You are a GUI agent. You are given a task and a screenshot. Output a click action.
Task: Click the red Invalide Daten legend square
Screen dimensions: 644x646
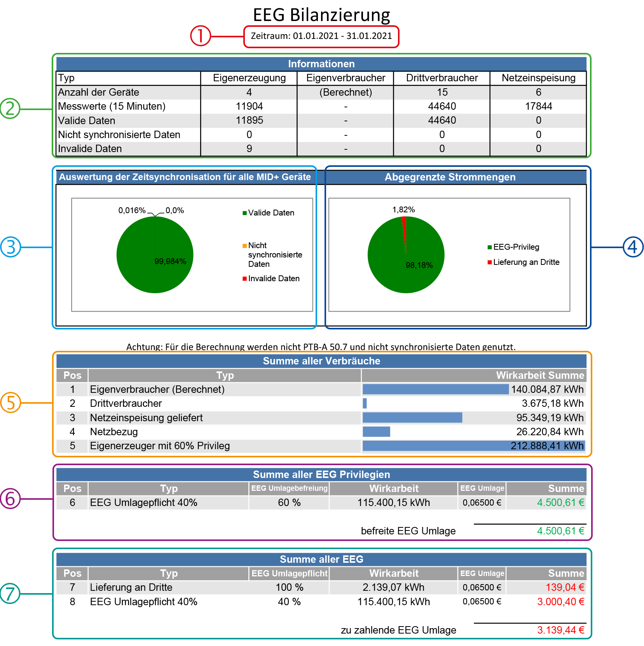(x=244, y=278)
